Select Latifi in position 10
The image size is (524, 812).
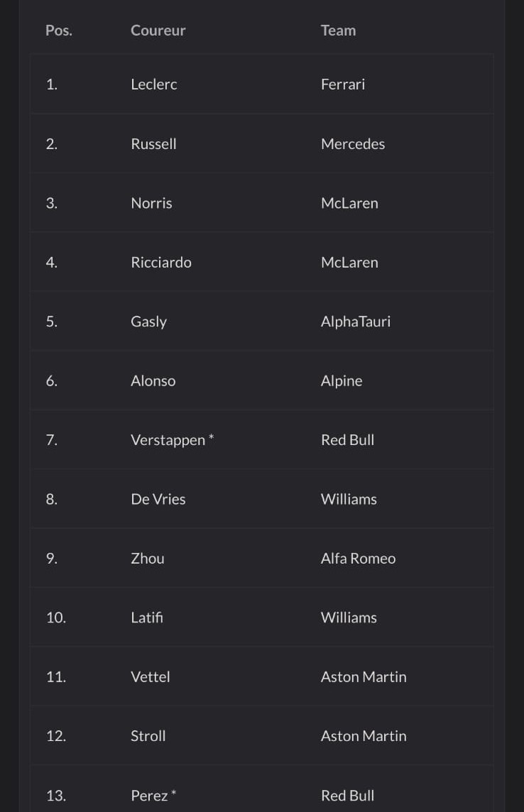(x=147, y=618)
